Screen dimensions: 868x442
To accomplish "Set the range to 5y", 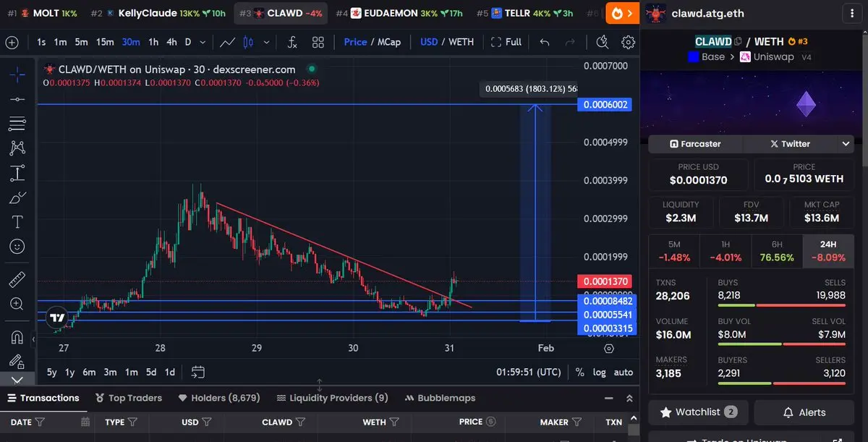I will click(x=52, y=372).
